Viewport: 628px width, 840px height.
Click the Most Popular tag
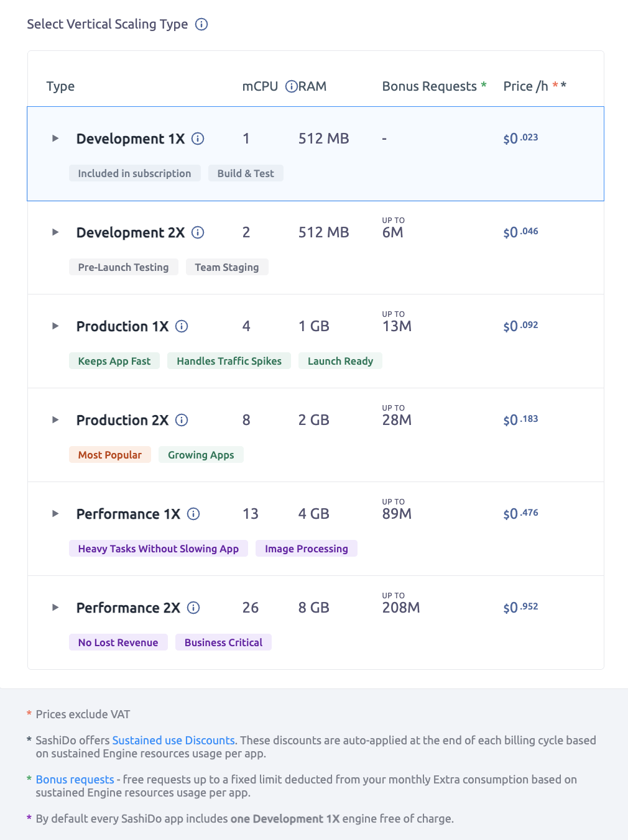(x=110, y=455)
